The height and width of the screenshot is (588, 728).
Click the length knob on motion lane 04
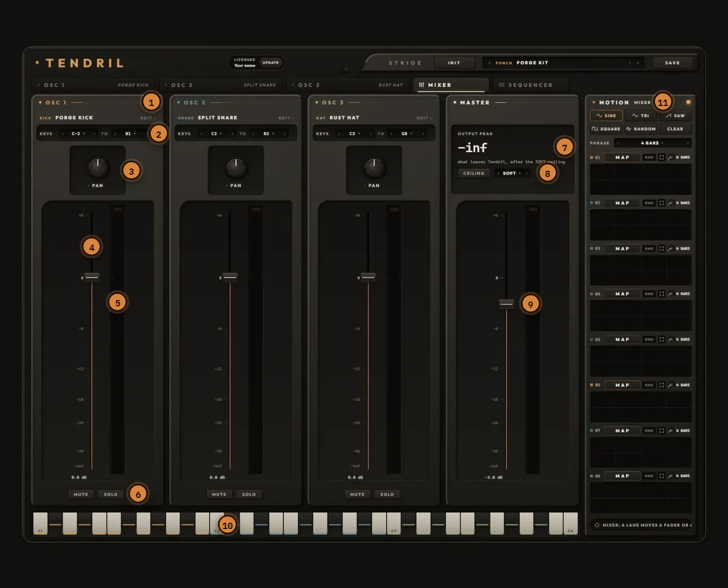click(671, 294)
